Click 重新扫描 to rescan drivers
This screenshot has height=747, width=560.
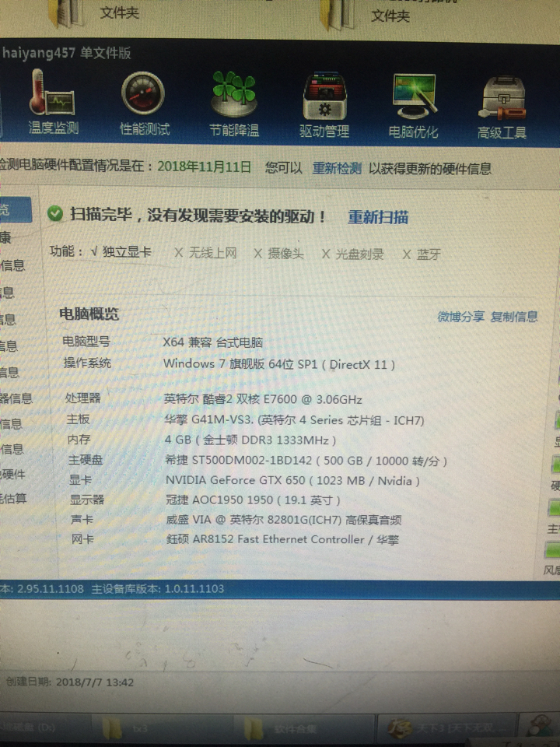pos(378,217)
